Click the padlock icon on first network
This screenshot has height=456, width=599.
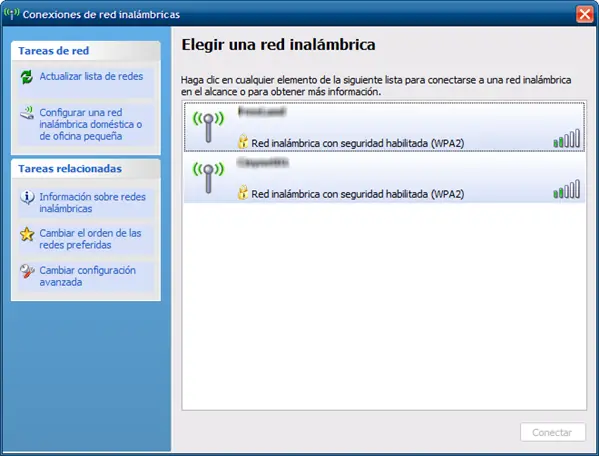pos(243,142)
